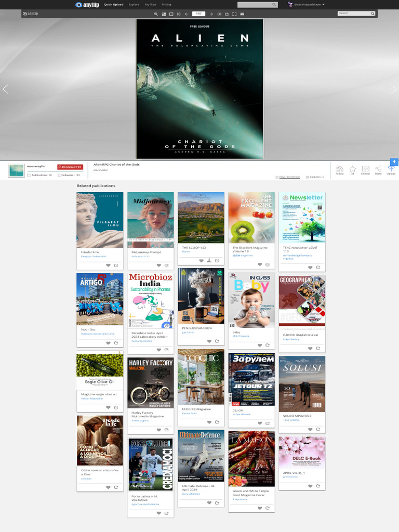Image resolution: width=399 pixels, height=532 pixels.
Task: Click the Embed code icon
Action: tap(365, 170)
